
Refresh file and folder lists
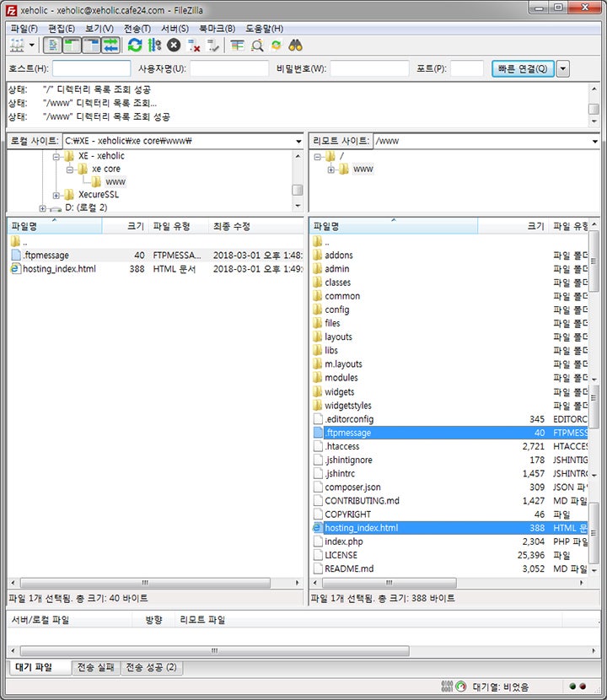click(135, 45)
